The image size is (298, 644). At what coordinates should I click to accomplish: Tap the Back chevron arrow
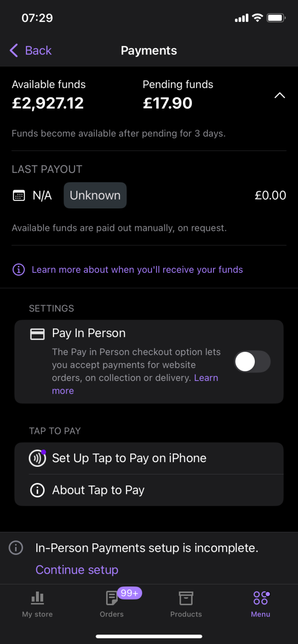[13, 50]
